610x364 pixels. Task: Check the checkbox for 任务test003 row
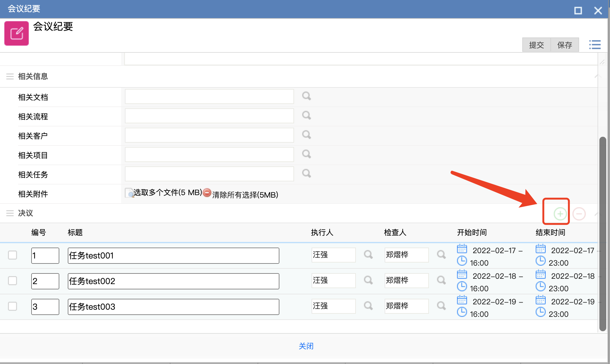click(12, 306)
